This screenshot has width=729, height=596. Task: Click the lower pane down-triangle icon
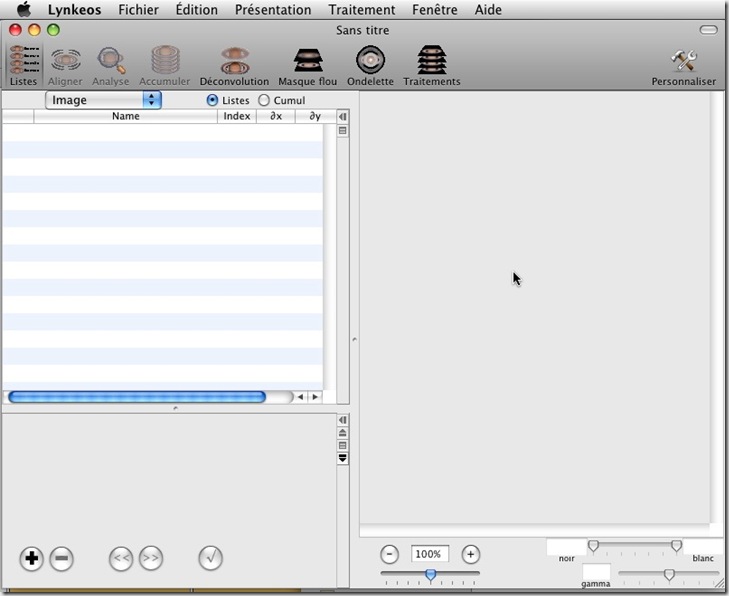coord(343,458)
